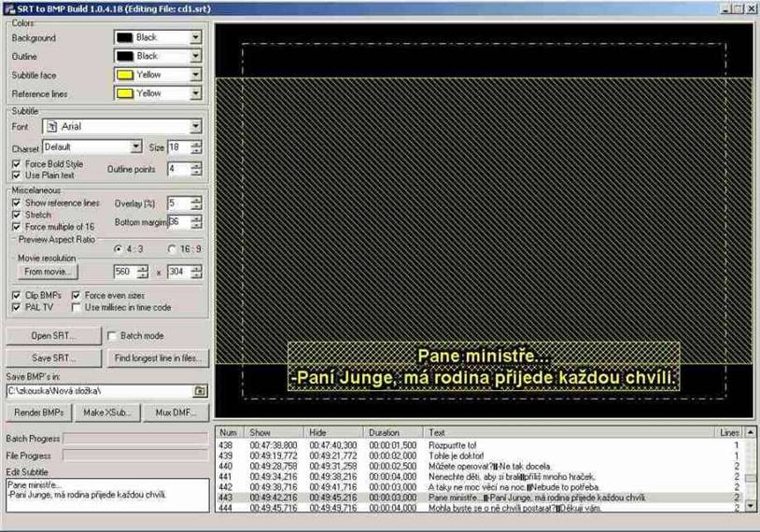Enable Use millisec in time code
Screen dimensions: 760x532
coord(76,307)
